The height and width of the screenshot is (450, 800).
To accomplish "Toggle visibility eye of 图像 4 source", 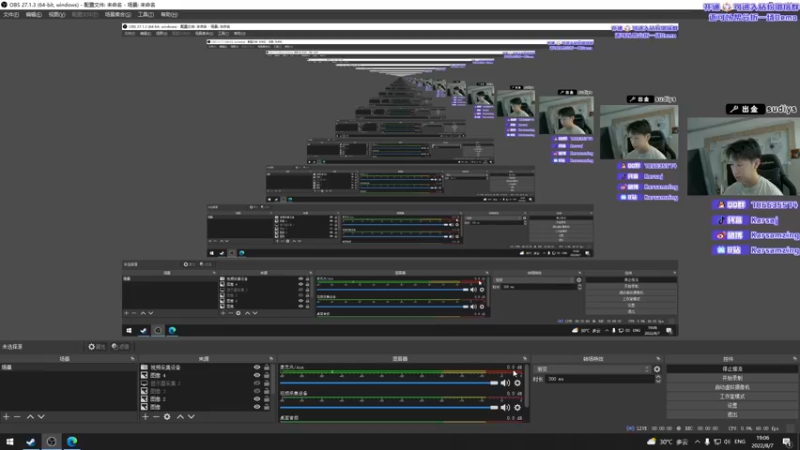I will [x=257, y=376].
